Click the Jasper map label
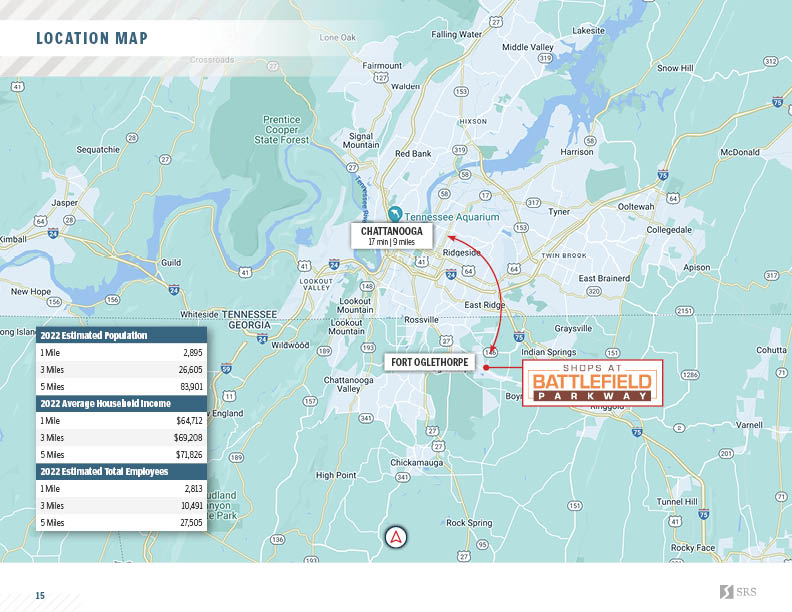Viewport: 792px width, 612px height. pos(65,203)
